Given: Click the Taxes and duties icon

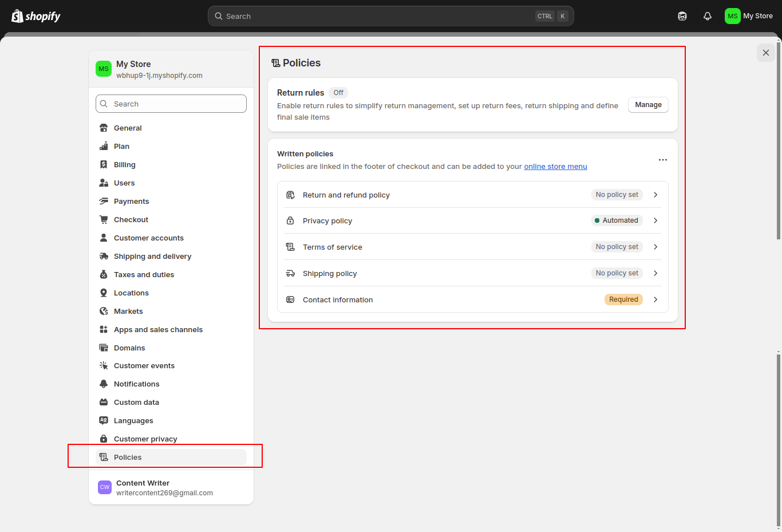Looking at the screenshot, I should click(x=104, y=274).
